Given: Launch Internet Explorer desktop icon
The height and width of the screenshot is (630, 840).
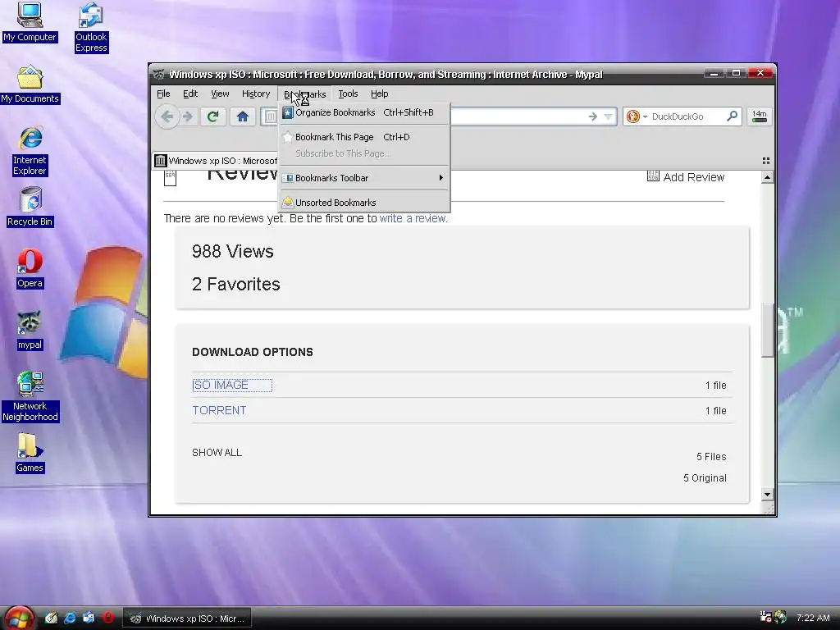Looking at the screenshot, I should click(x=30, y=152).
